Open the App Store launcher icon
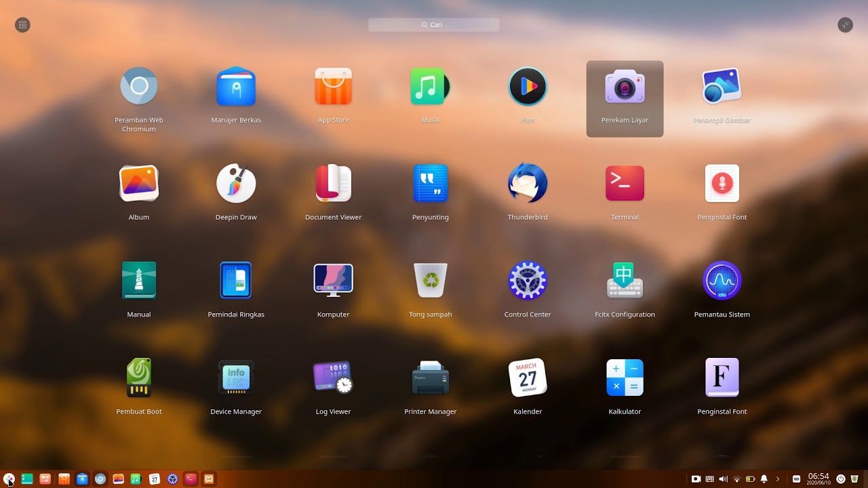 [x=333, y=87]
